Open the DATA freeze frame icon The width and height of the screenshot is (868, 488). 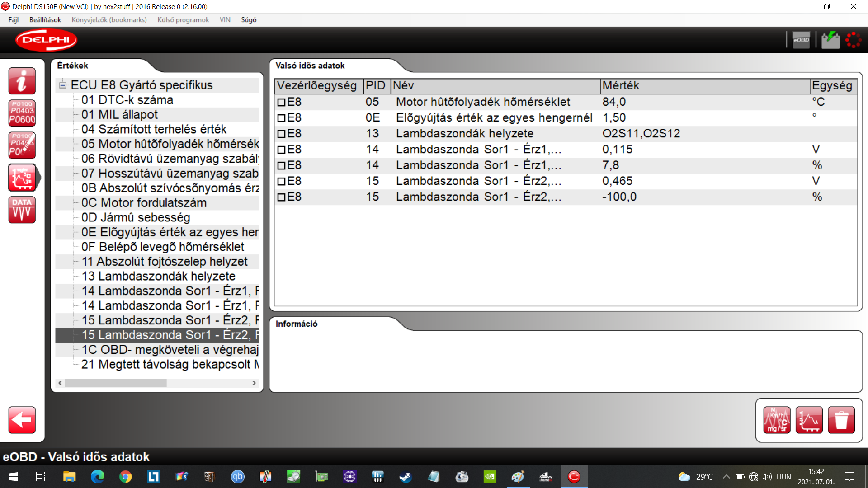(22, 210)
